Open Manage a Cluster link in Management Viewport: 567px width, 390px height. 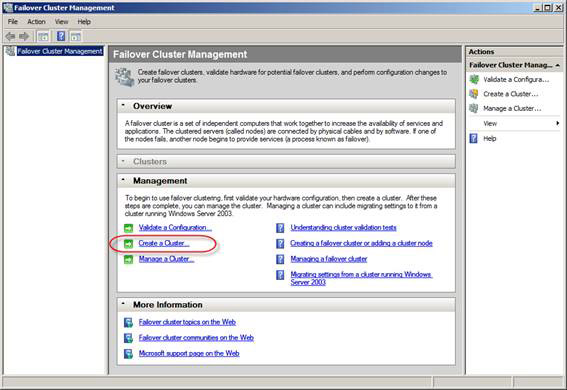point(166,259)
